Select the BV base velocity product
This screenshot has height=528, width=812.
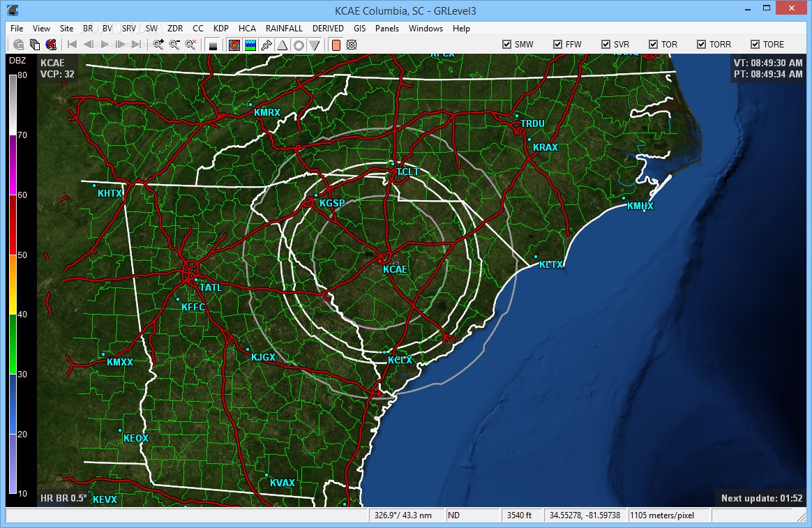[x=107, y=29]
